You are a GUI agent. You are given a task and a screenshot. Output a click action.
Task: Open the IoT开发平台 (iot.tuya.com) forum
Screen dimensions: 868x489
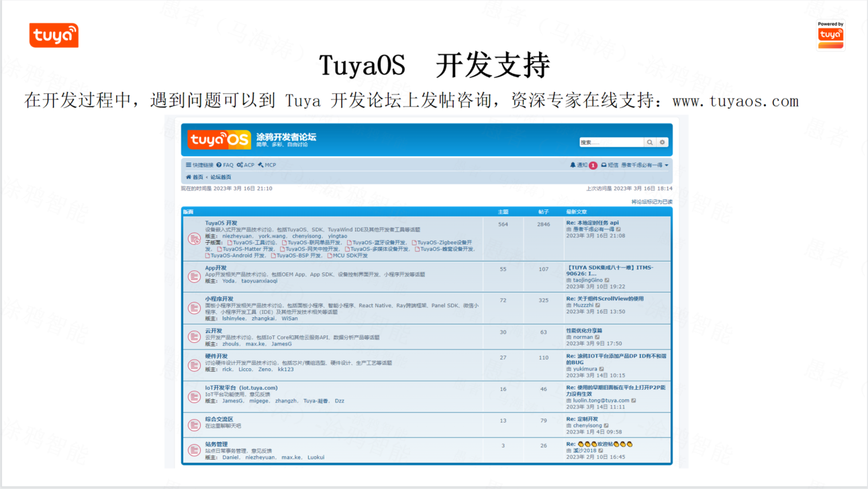coord(241,388)
